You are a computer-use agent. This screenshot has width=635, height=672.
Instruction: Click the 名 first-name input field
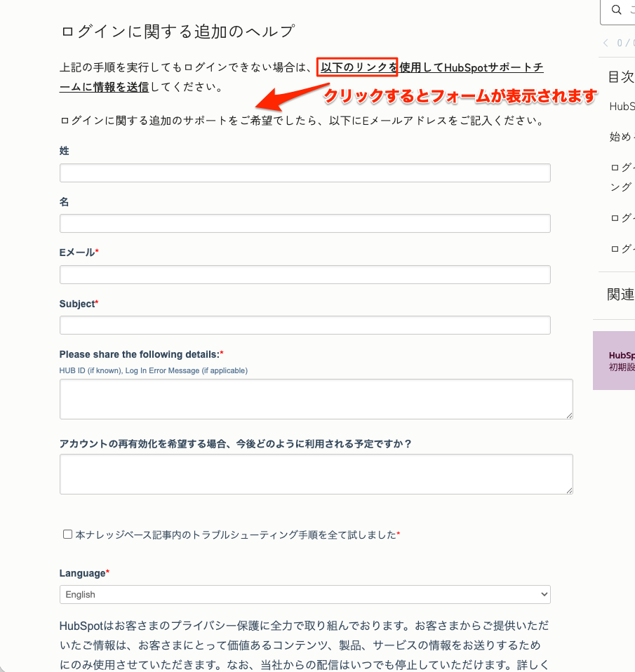(x=305, y=223)
